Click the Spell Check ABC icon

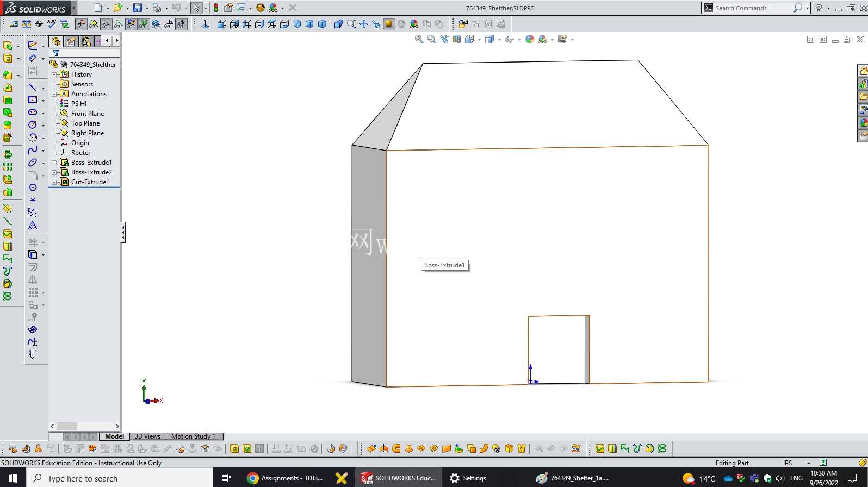pos(52,24)
